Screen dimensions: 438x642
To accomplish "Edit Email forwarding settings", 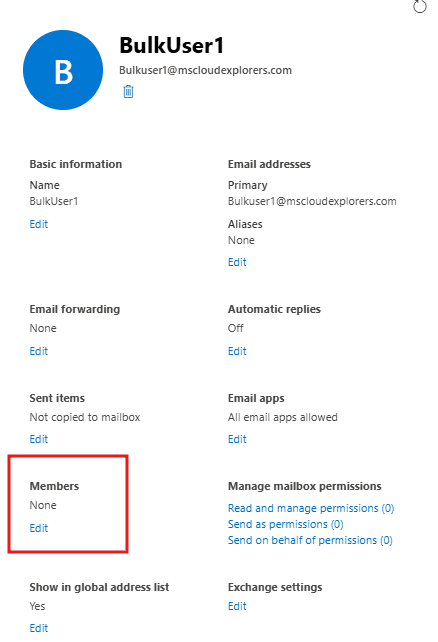I will [x=38, y=351].
